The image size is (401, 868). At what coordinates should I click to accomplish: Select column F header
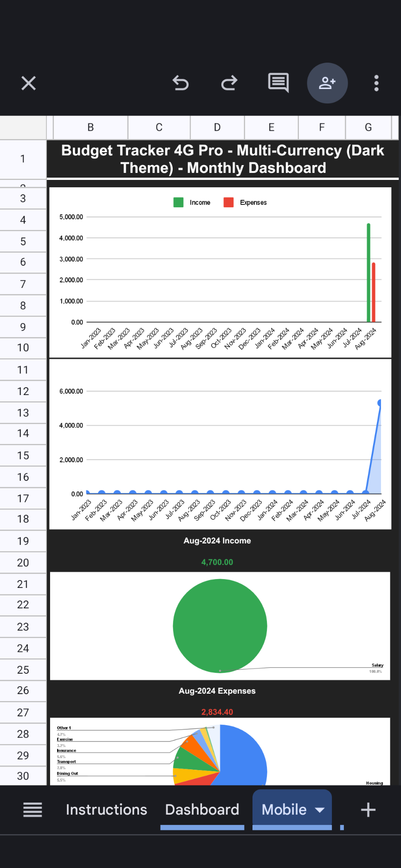click(322, 128)
